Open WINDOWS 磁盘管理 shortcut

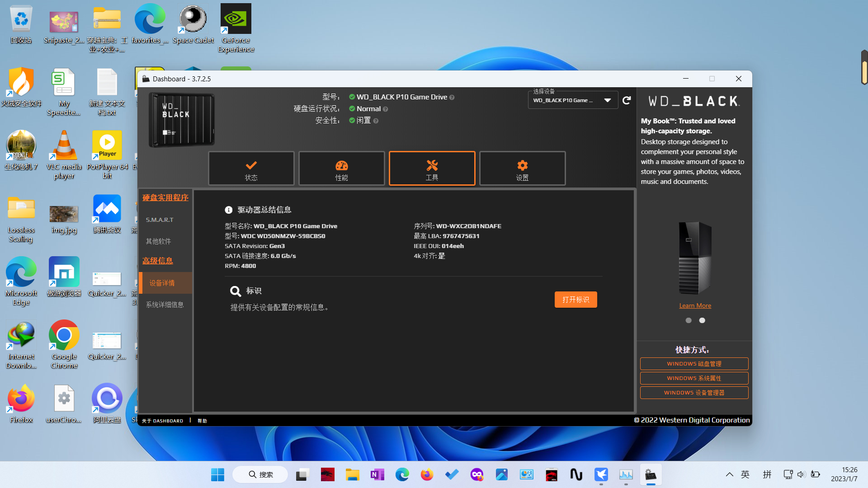tap(694, 364)
